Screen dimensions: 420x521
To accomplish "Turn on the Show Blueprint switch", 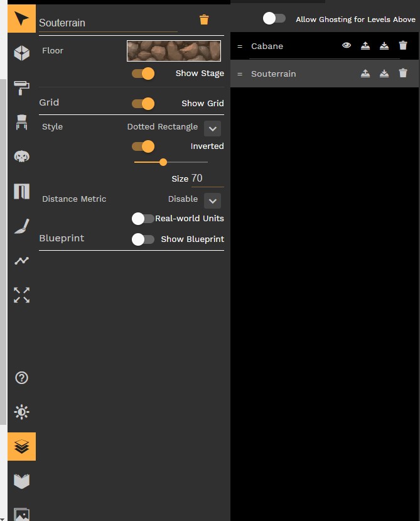I will pos(143,239).
